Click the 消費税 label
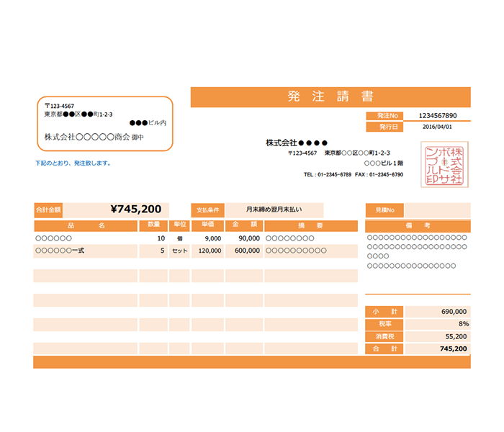The width and height of the screenshot is (504, 432). coord(384,336)
